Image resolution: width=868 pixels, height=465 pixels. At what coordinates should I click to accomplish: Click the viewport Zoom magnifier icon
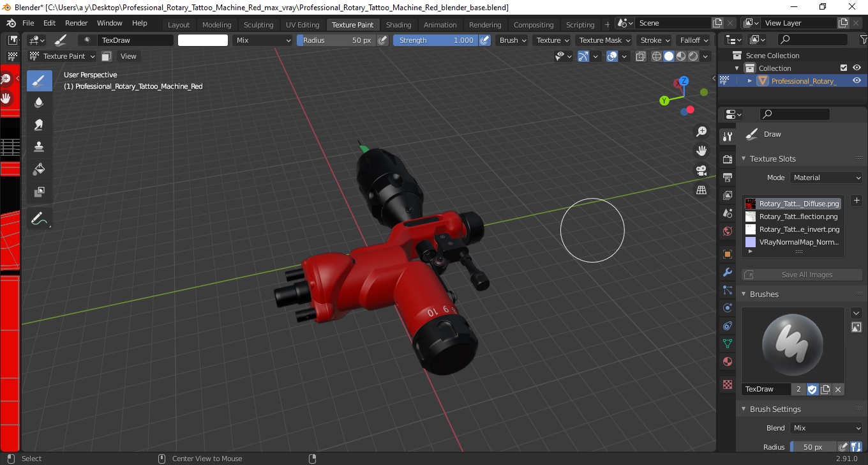[701, 132]
